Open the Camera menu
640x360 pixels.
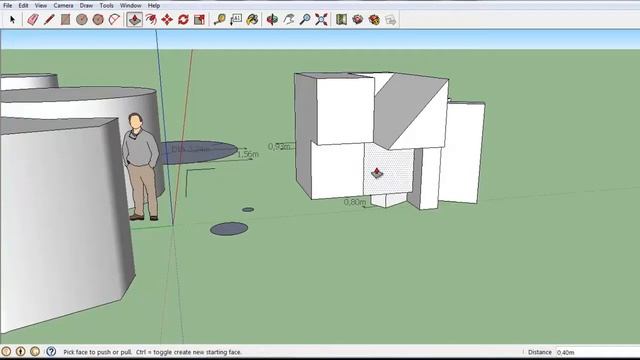[63, 5]
